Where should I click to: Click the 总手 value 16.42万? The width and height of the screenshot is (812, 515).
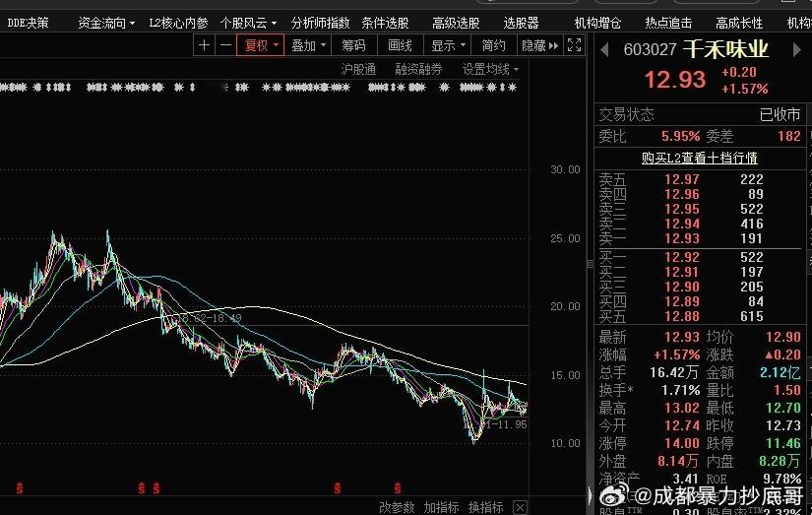coord(674,372)
